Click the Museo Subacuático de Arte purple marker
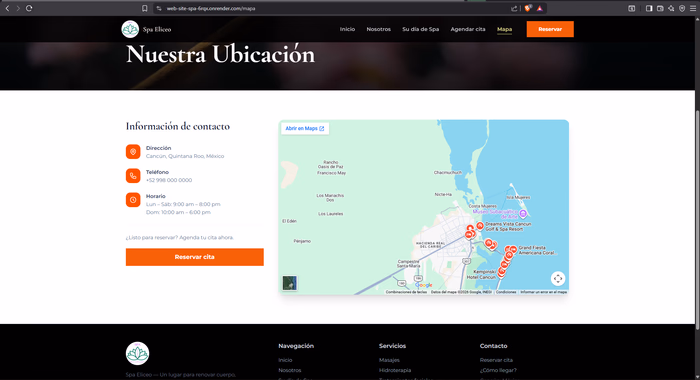This screenshot has width=700, height=380. (523, 214)
